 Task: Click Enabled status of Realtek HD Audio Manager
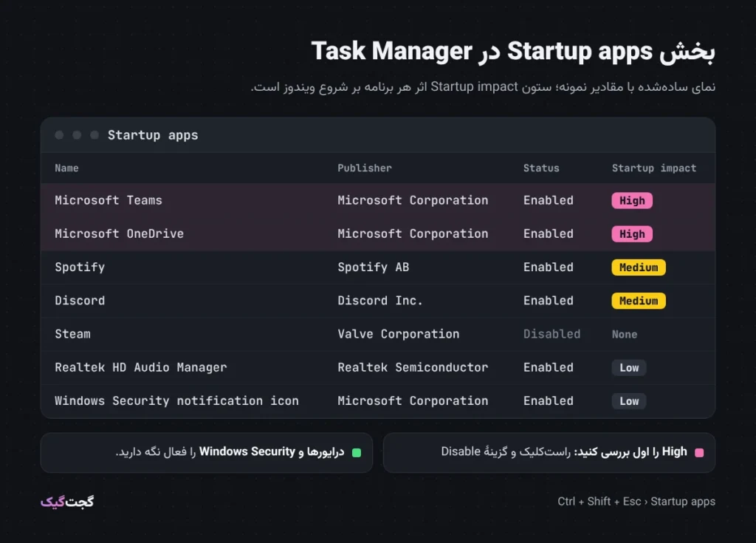[549, 368]
